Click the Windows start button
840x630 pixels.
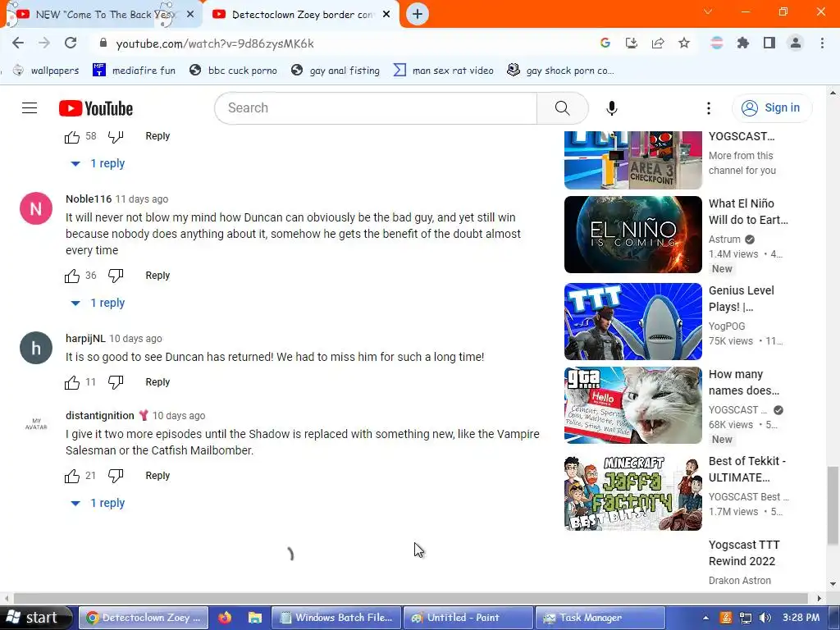pyautogui.click(x=34, y=618)
